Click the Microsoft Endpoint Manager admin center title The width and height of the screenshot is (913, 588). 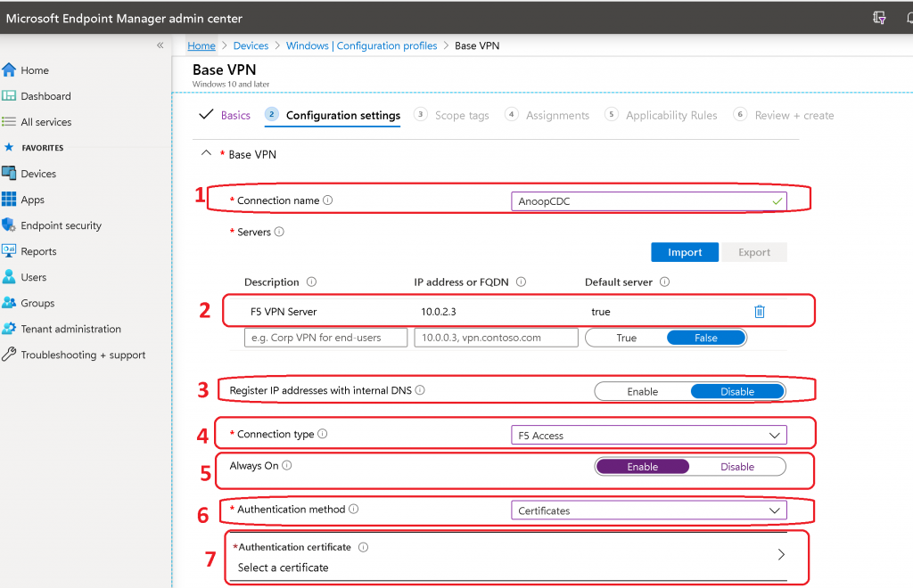[x=124, y=18]
